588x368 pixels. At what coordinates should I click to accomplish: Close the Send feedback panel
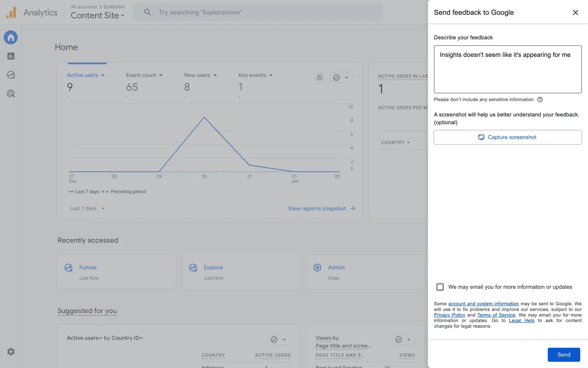click(575, 12)
